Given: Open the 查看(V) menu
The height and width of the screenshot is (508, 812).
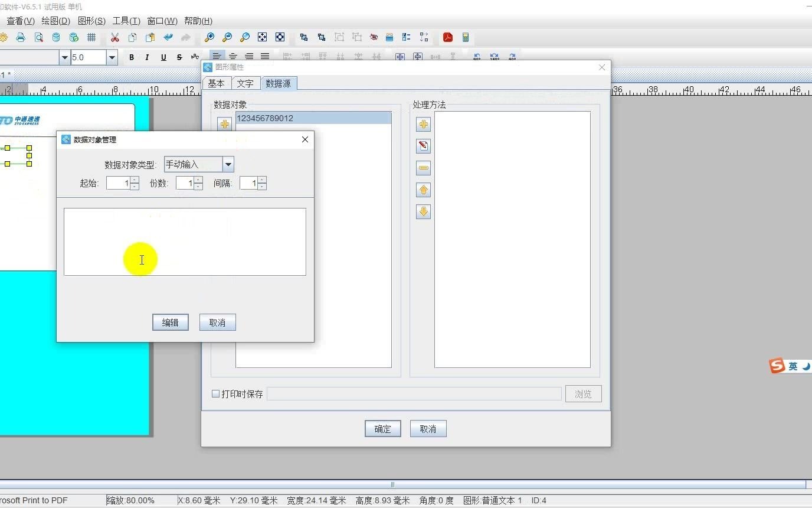Looking at the screenshot, I should point(21,21).
